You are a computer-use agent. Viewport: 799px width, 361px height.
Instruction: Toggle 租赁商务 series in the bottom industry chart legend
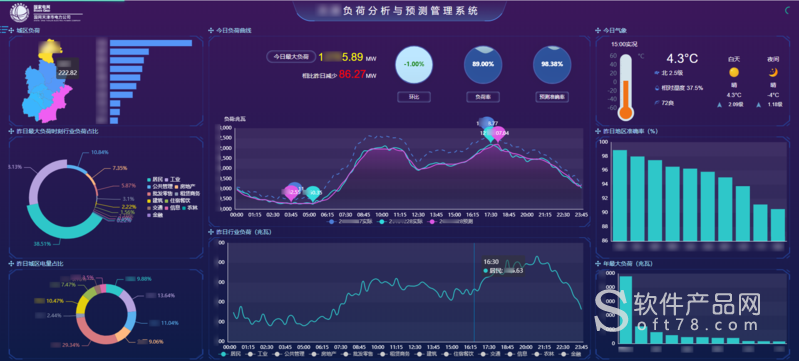click(x=394, y=353)
